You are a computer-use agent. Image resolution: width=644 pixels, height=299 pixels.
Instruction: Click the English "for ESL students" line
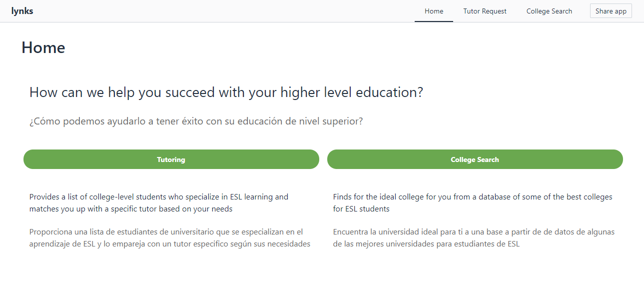(x=361, y=209)
